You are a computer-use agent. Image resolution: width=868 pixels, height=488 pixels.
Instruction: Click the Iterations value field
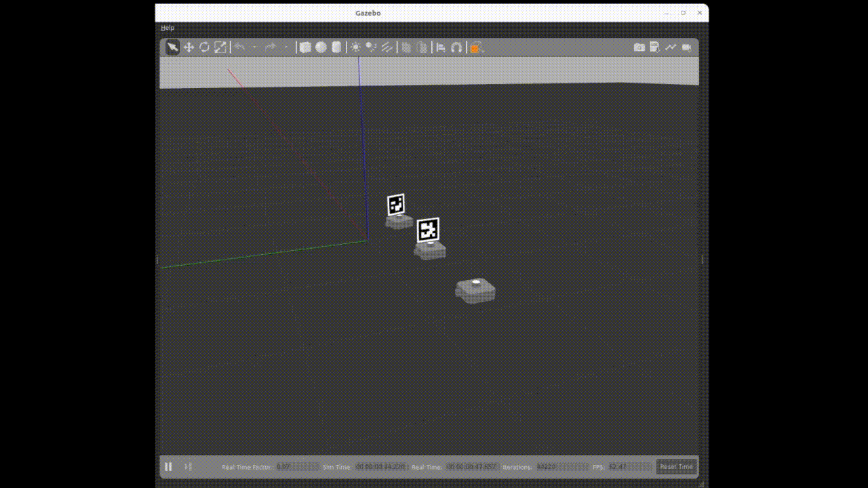(x=562, y=467)
